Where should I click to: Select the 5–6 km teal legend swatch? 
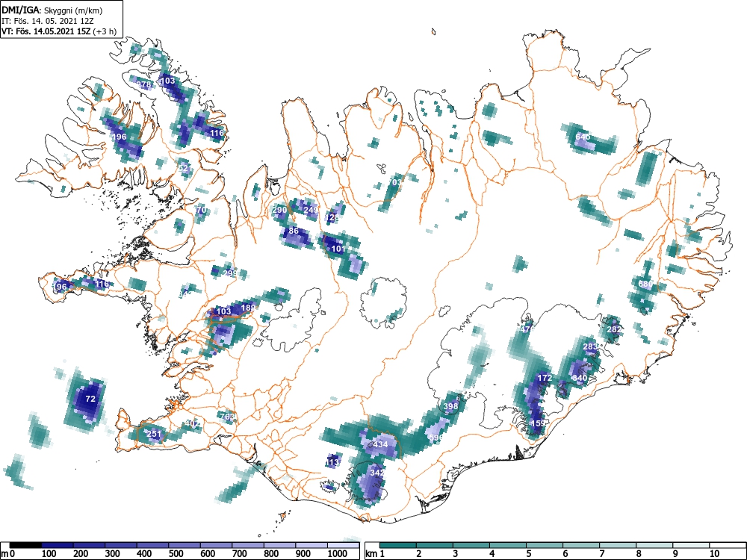(545, 545)
